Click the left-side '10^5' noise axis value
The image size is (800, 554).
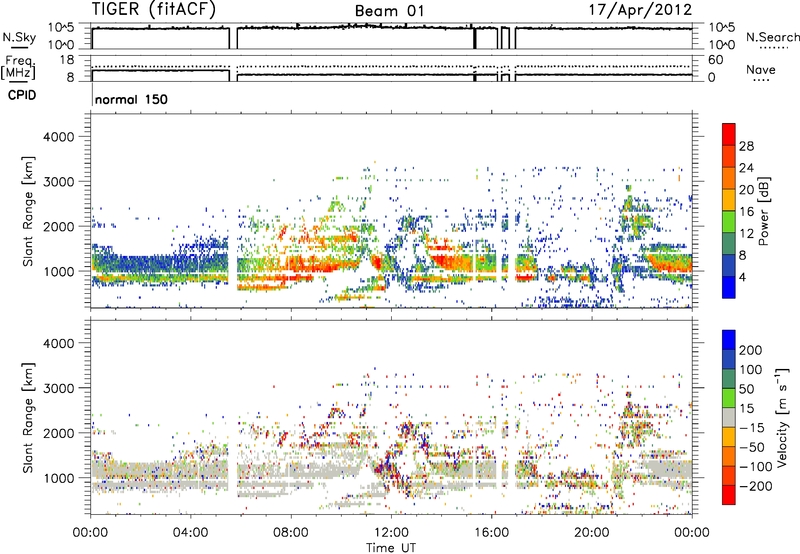[61, 28]
